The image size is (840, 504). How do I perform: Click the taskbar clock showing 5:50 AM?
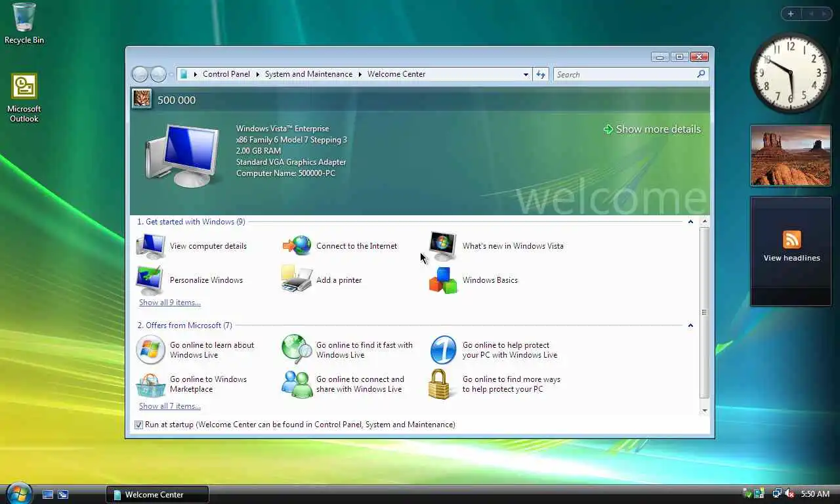[815, 494]
